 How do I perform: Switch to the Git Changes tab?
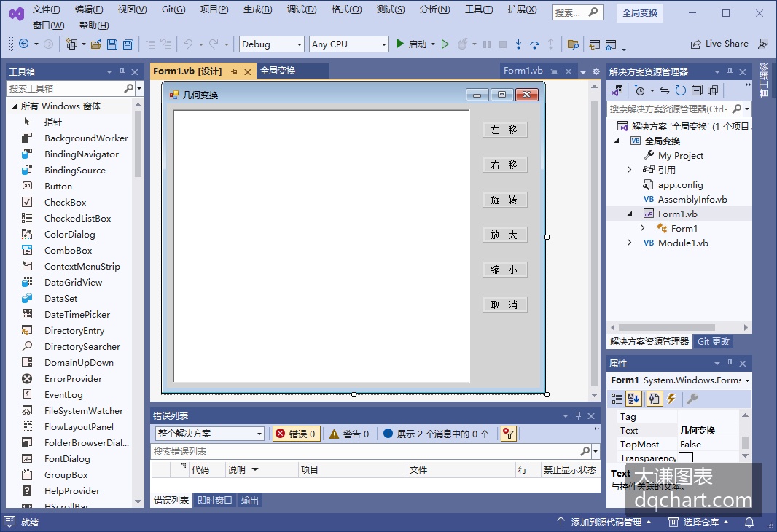click(x=713, y=341)
